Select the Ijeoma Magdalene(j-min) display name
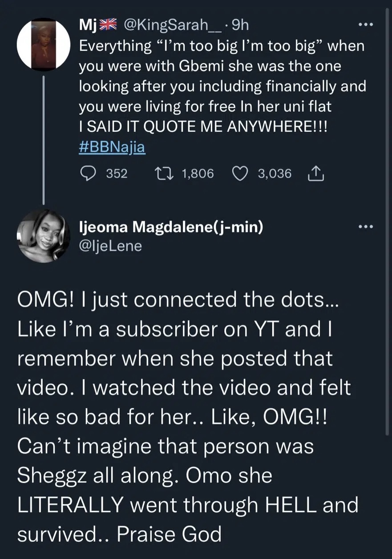The height and width of the screenshot is (559, 392). pos(171,228)
